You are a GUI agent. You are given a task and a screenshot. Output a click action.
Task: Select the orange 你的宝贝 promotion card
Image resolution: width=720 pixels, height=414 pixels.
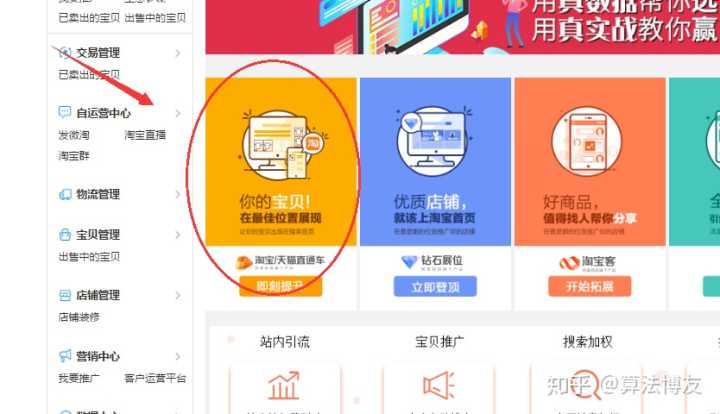[281, 162]
